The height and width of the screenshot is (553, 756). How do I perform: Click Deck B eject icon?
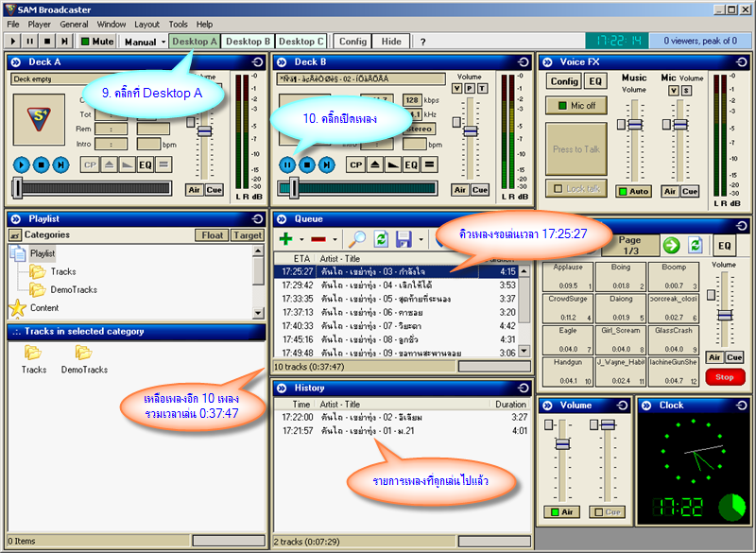click(x=375, y=164)
